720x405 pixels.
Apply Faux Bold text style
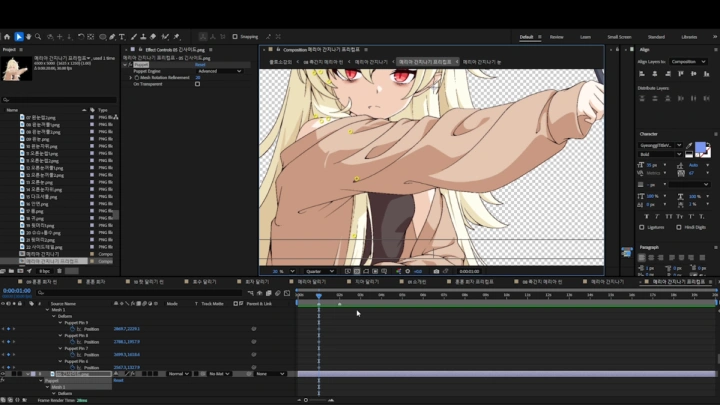pyautogui.click(x=647, y=216)
